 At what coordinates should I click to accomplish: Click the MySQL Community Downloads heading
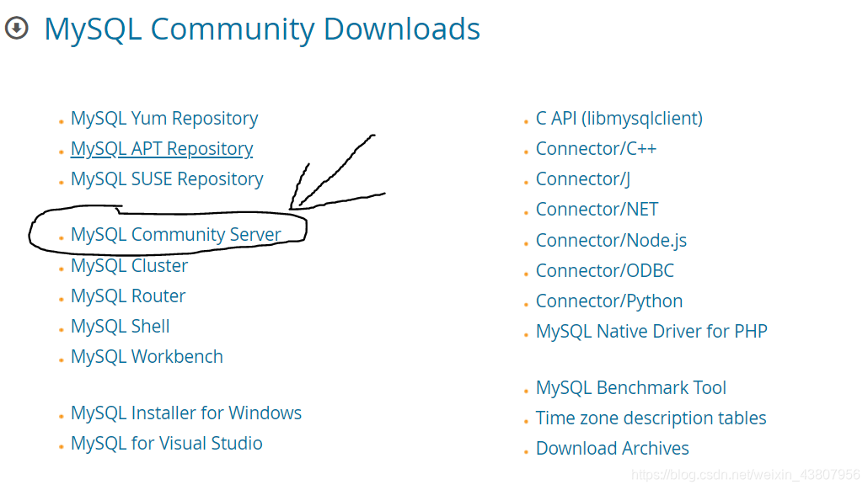pos(262,29)
